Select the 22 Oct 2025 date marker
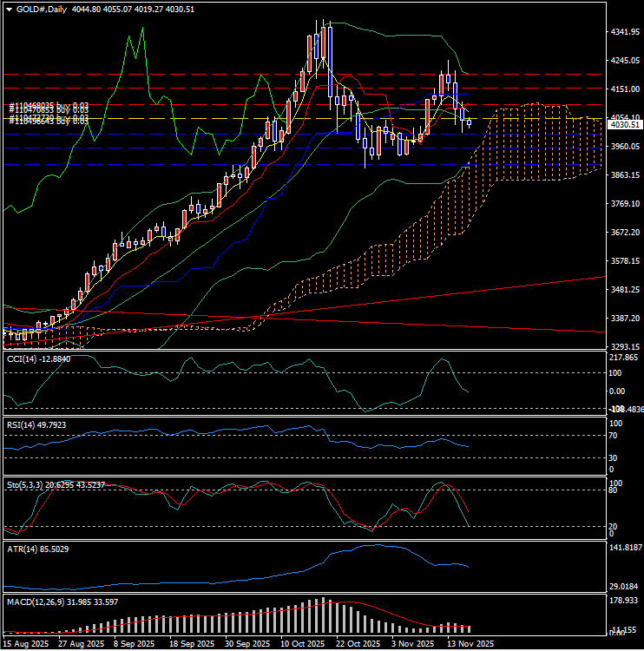This screenshot has height=651, width=644. click(358, 644)
